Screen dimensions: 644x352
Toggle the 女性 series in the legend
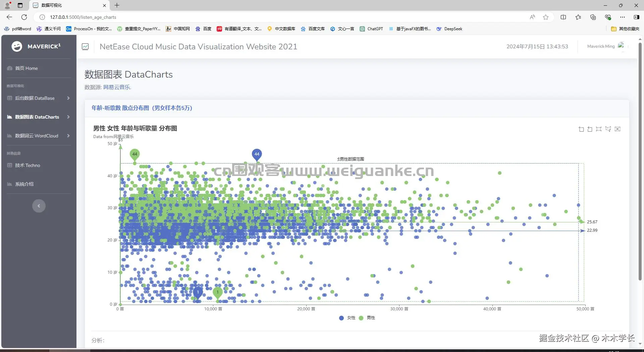pyautogui.click(x=347, y=318)
